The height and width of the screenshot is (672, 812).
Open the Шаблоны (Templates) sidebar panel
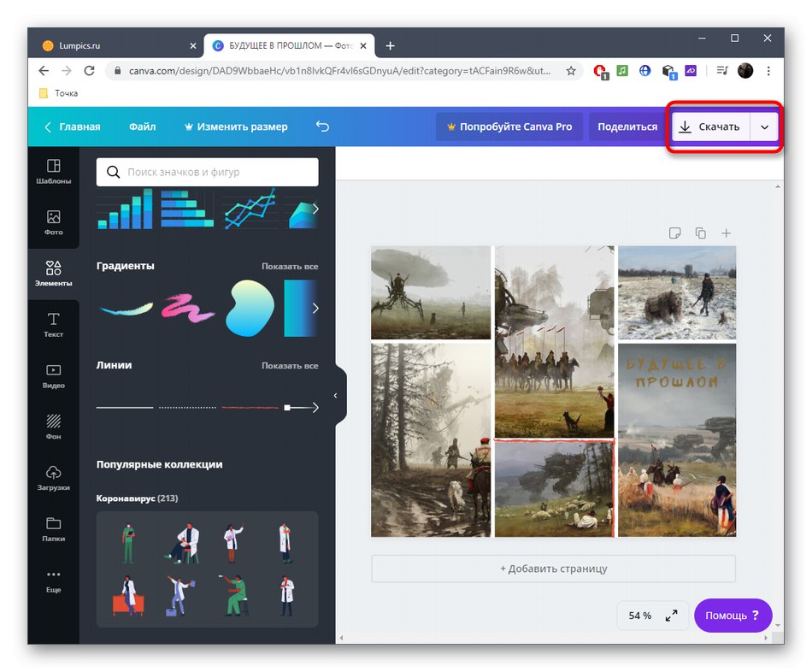tap(53, 172)
